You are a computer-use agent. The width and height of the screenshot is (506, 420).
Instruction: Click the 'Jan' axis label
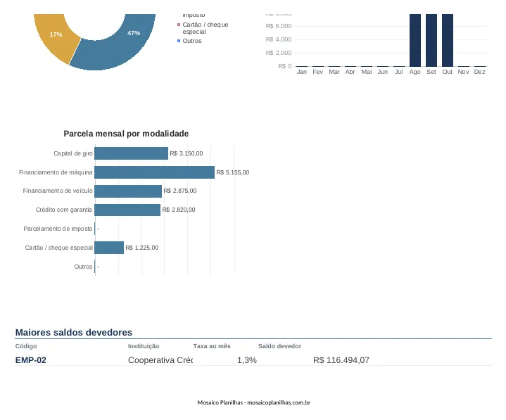pyautogui.click(x=302, y=72)
